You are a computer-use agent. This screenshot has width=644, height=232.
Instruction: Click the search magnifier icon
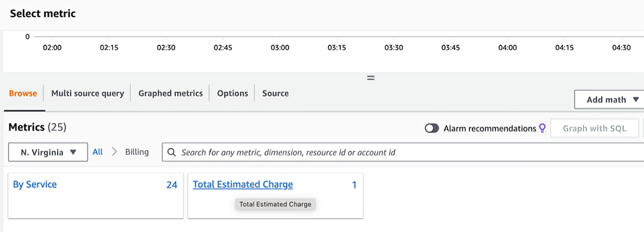pyautogui.click(x=172, y=153)
